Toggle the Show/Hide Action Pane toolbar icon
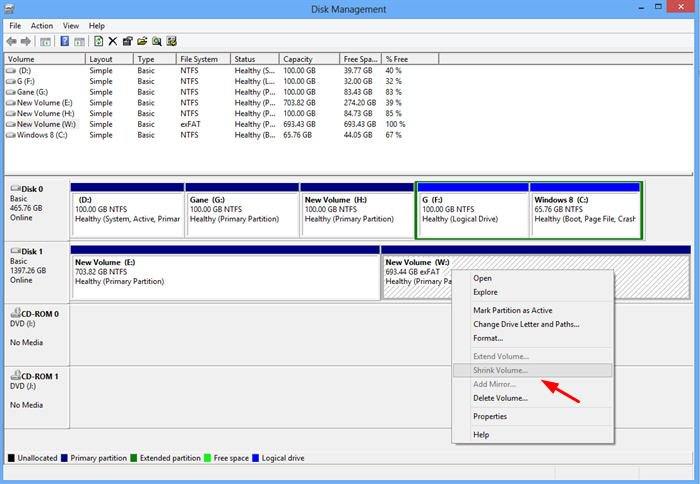This screenshot has width=700, height=484. [x=79, y=42]
